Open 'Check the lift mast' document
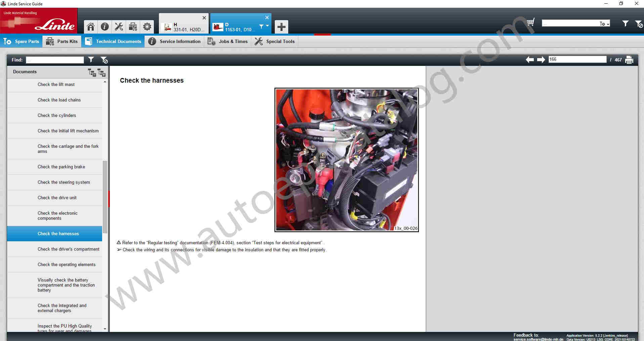 [54, 84]
